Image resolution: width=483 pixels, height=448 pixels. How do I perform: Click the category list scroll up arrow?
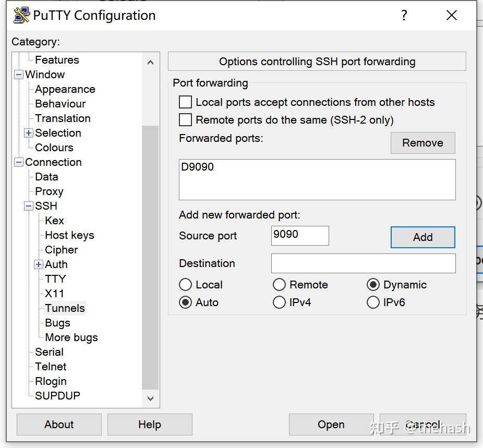[x=150, y=63]
